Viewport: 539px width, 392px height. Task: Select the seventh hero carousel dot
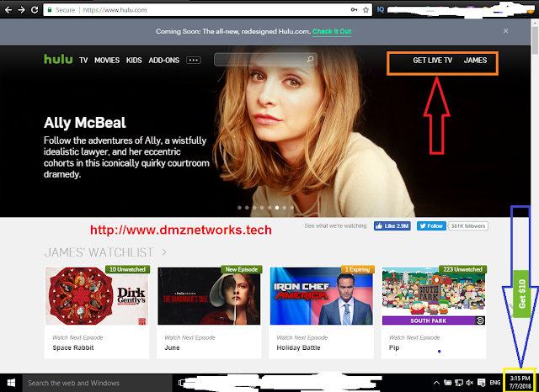pos(285,208)
